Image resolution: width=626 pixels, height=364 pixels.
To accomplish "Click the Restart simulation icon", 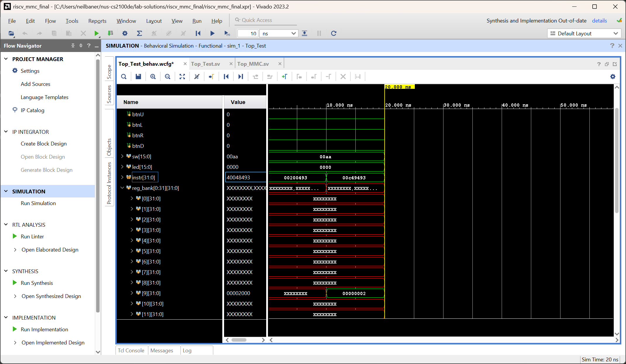I will [198, 33].
